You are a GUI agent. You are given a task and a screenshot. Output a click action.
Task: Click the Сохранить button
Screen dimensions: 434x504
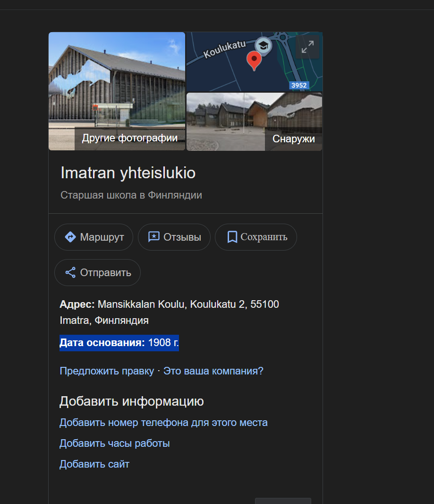point(256,237)
